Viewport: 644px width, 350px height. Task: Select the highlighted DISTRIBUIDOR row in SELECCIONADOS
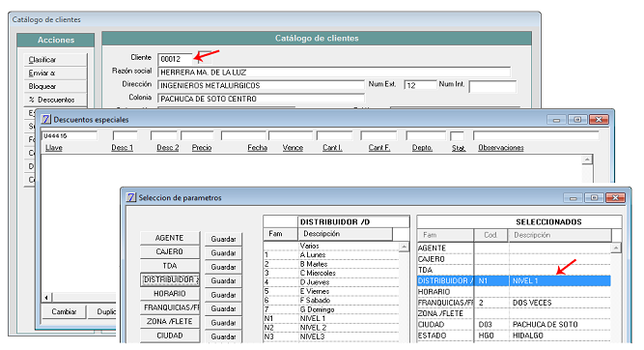point(514,281)
